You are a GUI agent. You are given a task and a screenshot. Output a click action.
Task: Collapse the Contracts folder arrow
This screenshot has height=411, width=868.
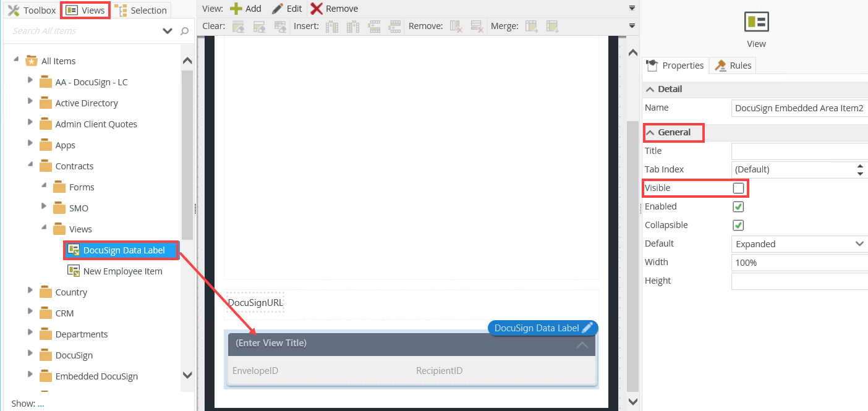[30, 165]
